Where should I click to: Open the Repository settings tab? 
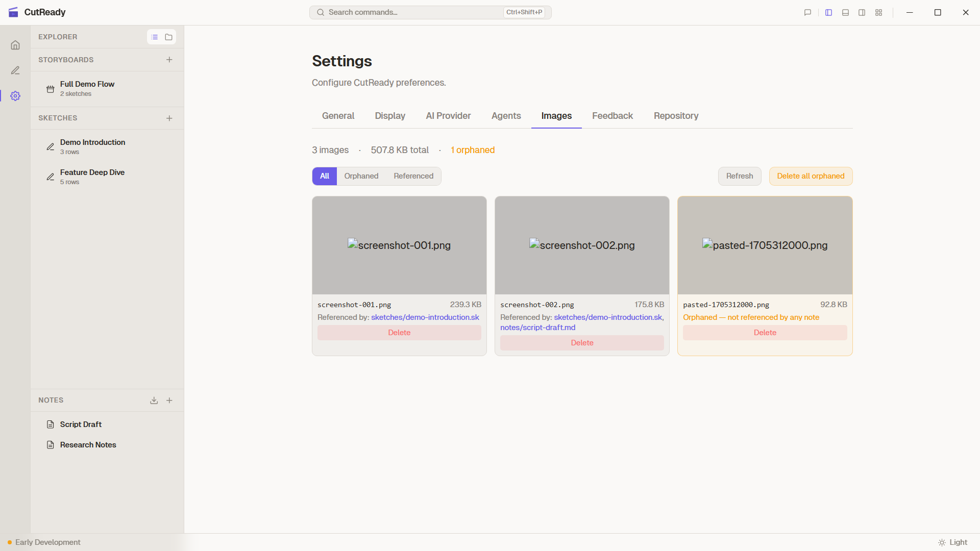click(676, 116)
